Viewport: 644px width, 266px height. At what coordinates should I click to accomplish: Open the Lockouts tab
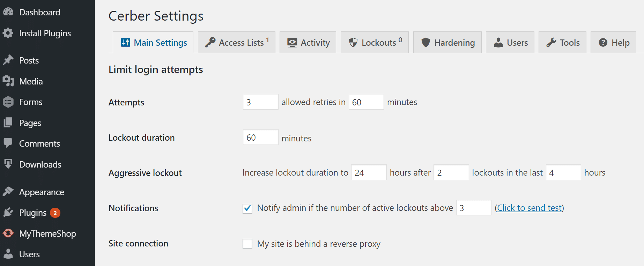coord(374,42)
